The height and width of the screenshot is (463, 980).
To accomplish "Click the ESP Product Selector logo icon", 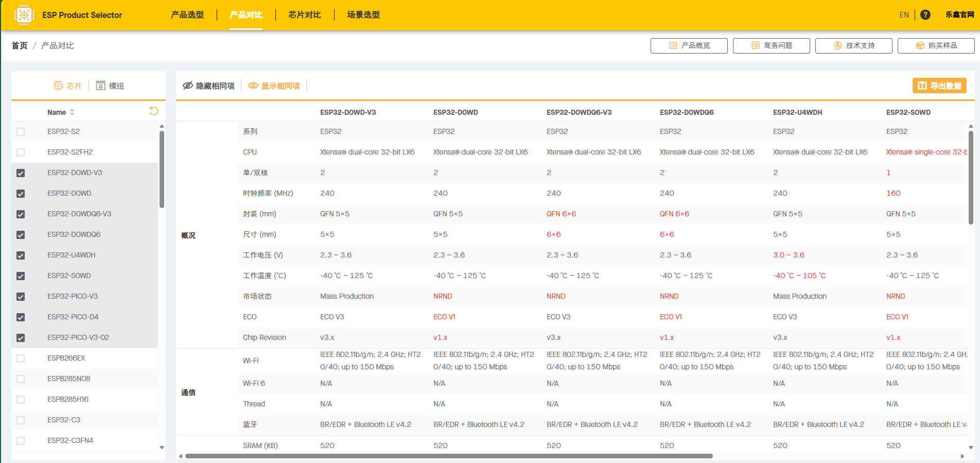I will coord(24,15).
